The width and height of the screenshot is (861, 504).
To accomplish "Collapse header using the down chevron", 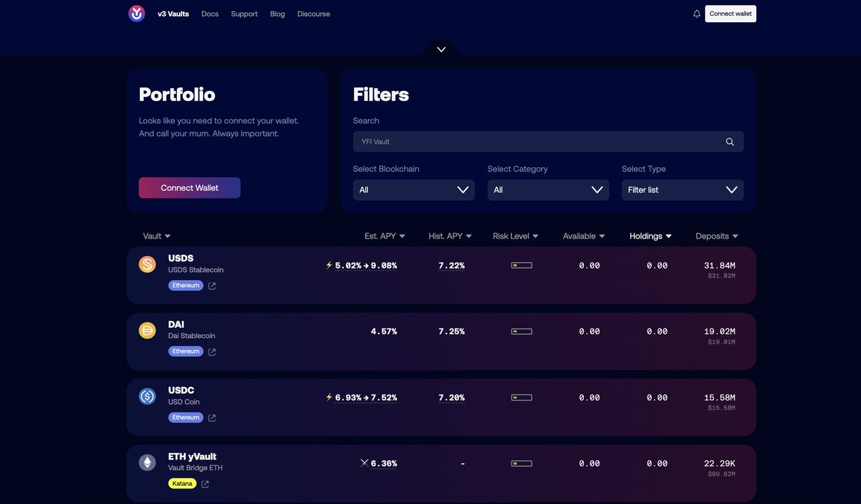I will [441, 50].
